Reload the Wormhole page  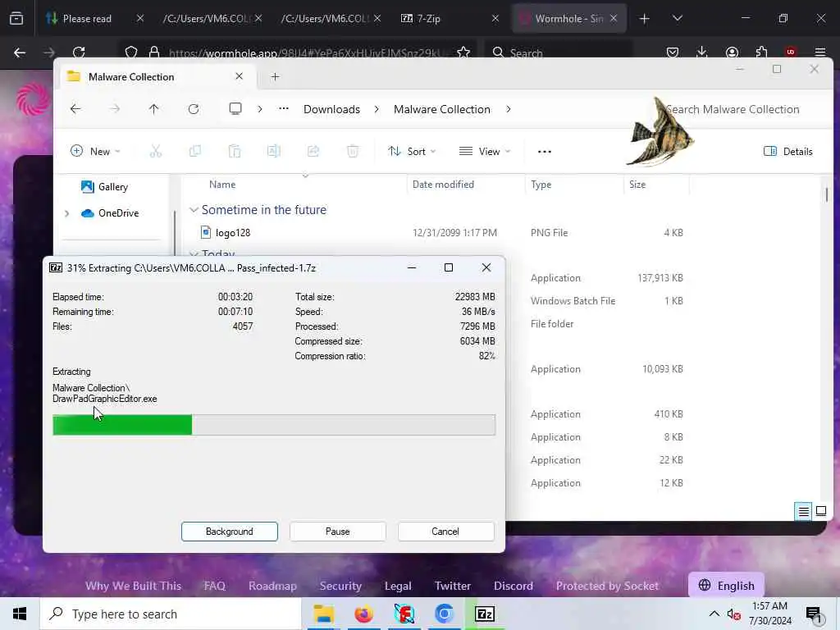(x=79, y=52)
